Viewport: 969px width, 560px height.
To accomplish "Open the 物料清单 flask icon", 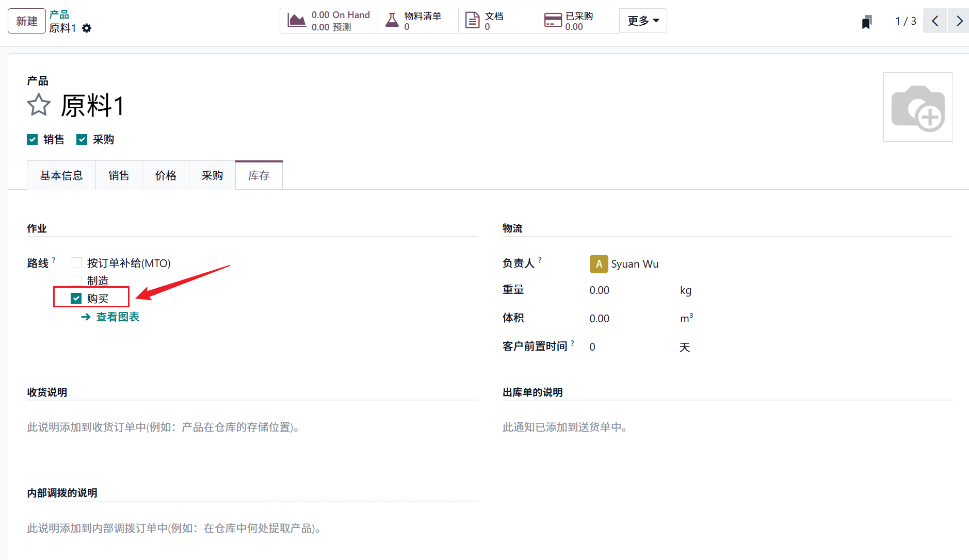I will click(392, 21).
